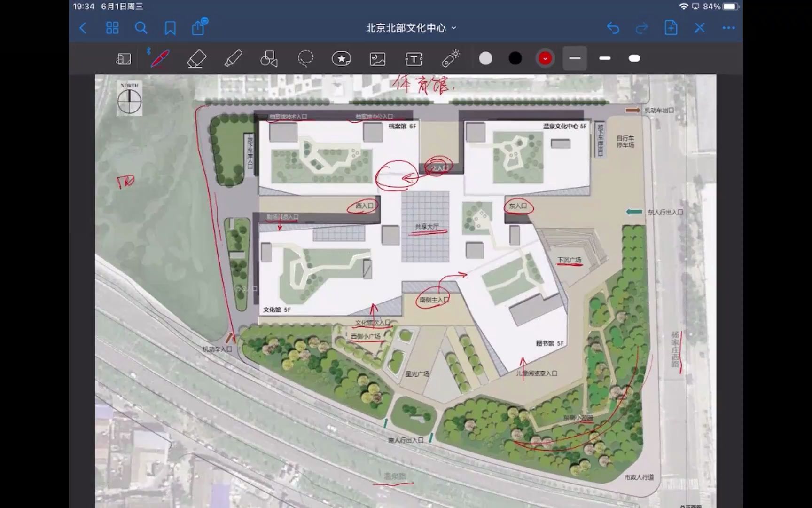
Task: Select the thickest stroke width
Action: coord(634,58)
